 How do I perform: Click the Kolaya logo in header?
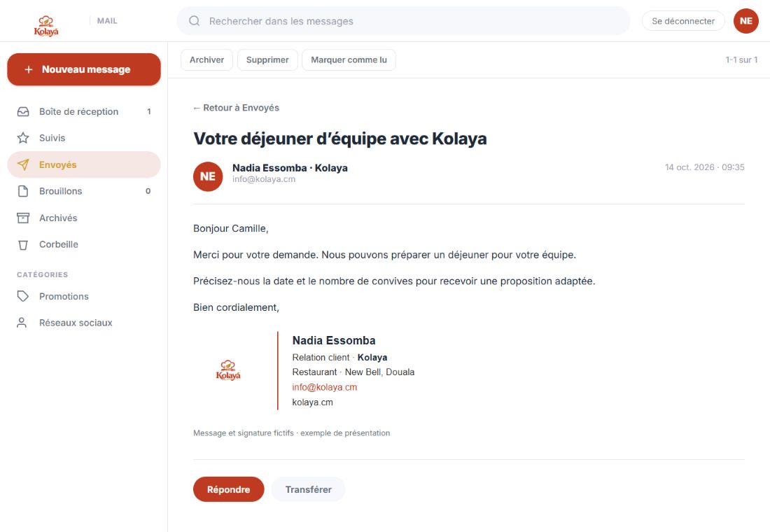point(46,26)
